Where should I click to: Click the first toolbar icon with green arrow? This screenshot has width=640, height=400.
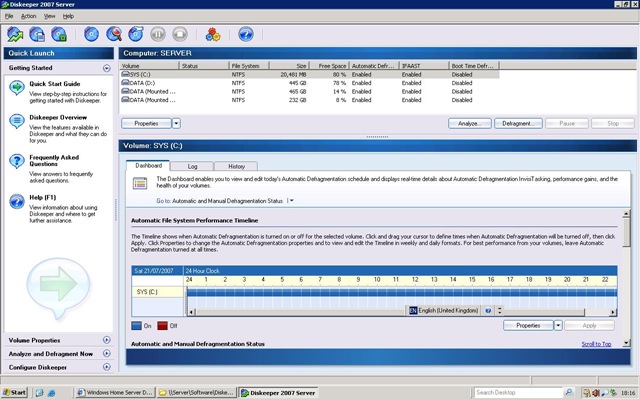click(15, 34)
